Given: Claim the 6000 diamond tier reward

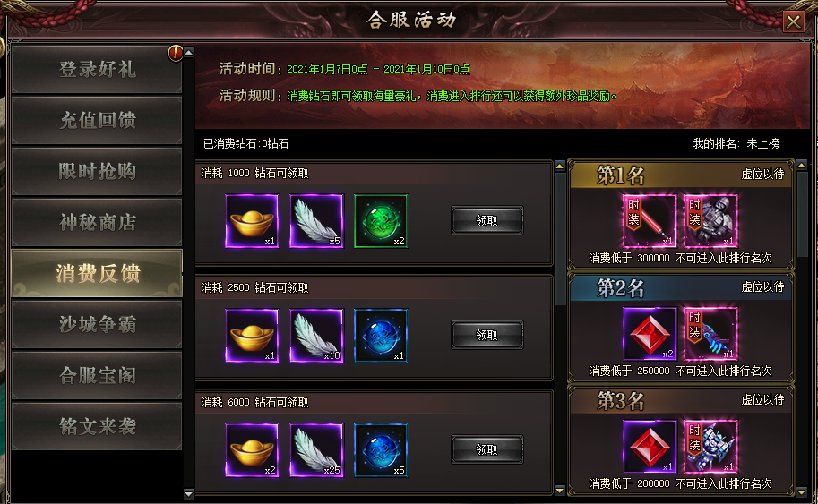Looking at the screenshot, I should 487,449.
